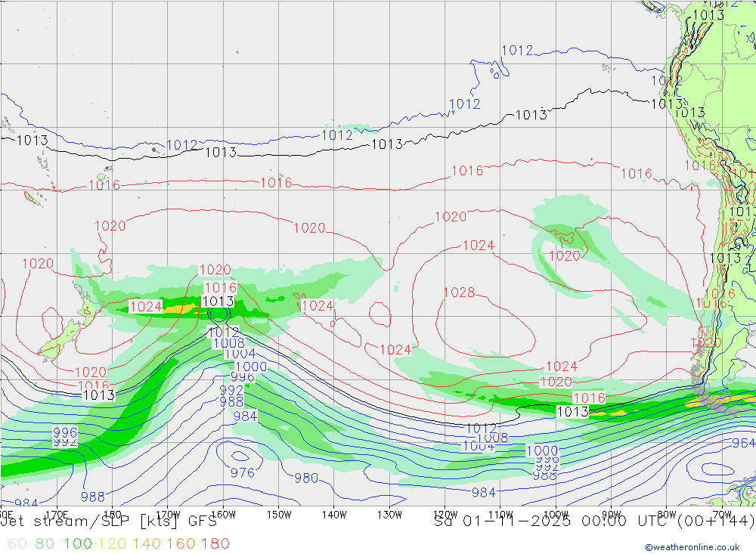Select the 100 kts legend value
The height and width of the screenshot is (554, 756).
coord(78,543)
